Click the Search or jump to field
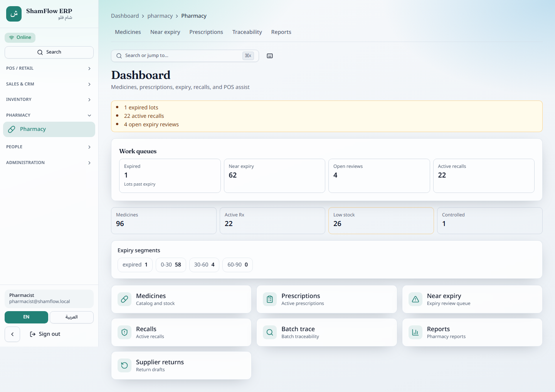Viewport: 555px width, 392px height. pyautogui.click(x=185, y=56)
